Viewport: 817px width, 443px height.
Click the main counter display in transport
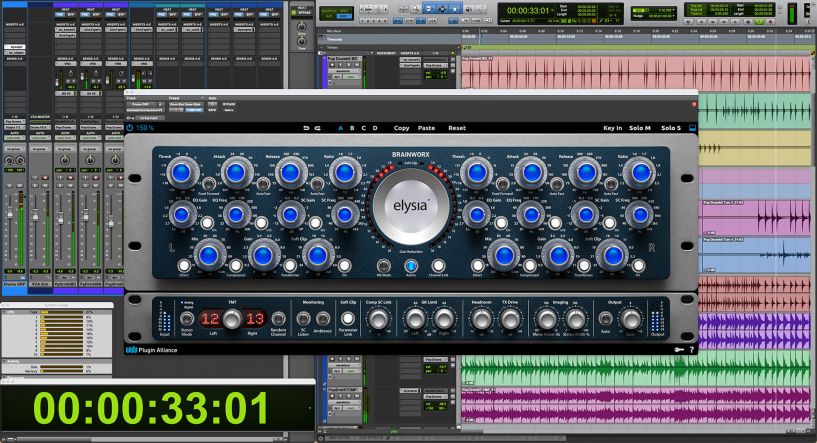[x=528, y=10]
